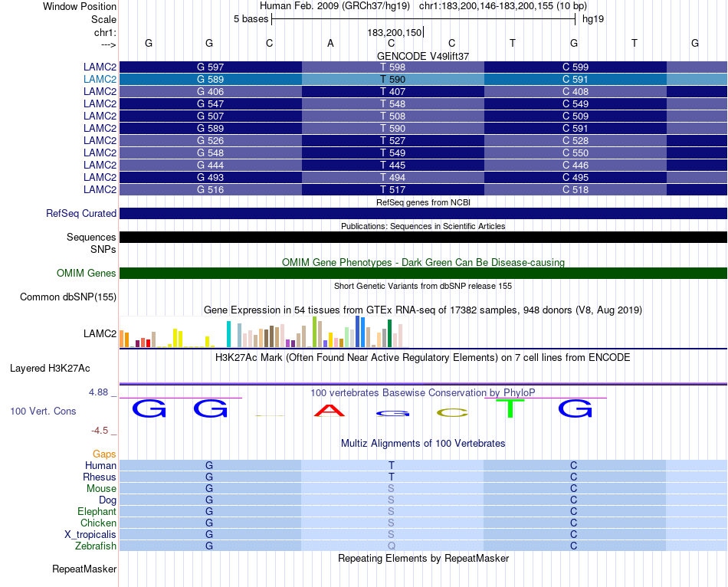Viewport: 728px width, 587px height.
Task: Click the Mouse S amino acid cell
Action: point(392,489)
